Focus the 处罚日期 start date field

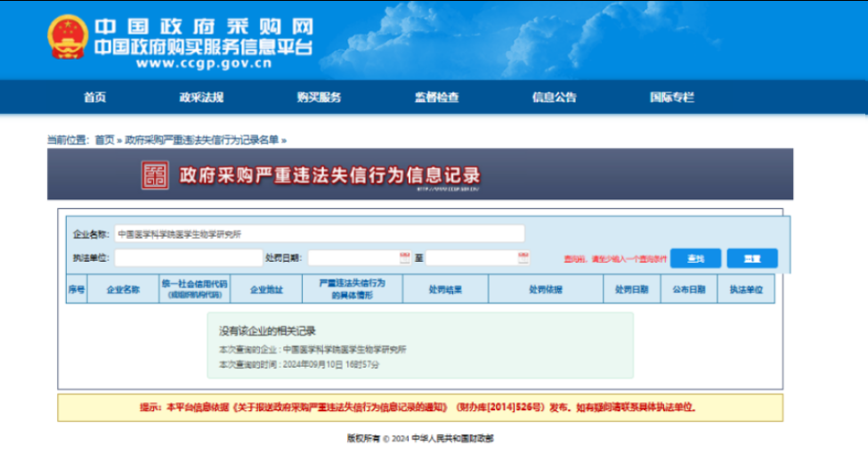(x=359, y=258)
